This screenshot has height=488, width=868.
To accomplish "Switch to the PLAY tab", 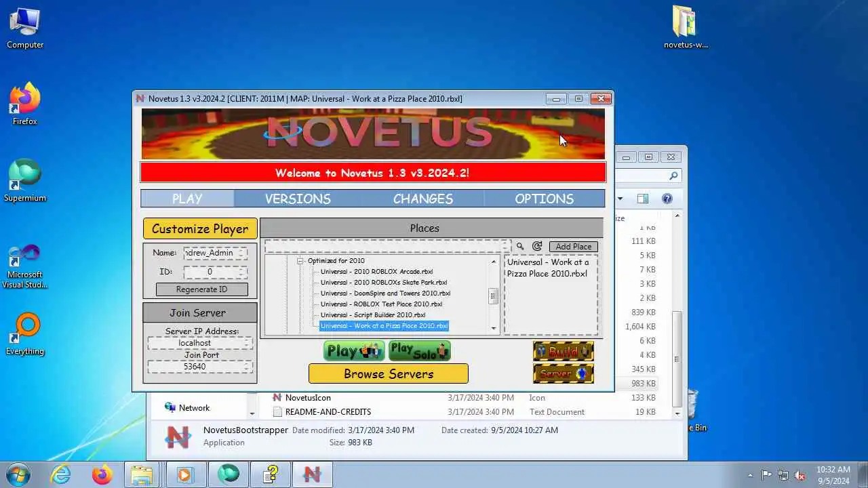I will [x=187, y=199].
